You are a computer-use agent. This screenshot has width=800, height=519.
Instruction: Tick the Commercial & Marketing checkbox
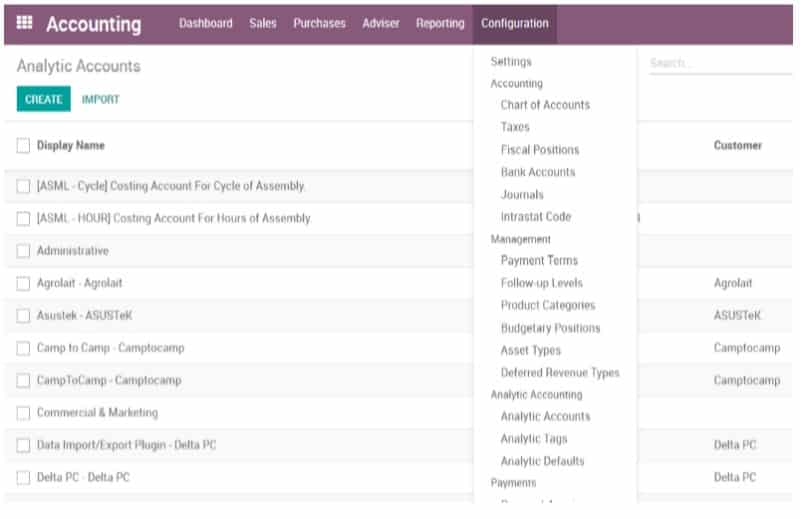click(23, 413)
